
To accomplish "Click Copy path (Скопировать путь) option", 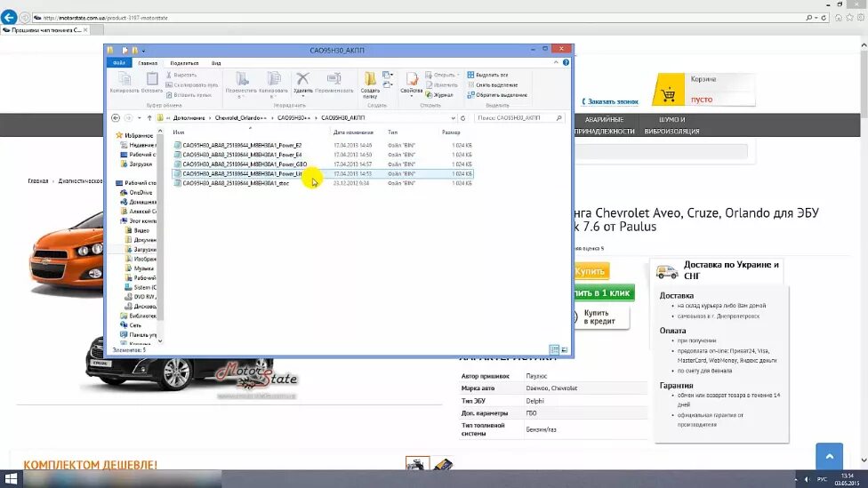I will (x=191, y=84).
